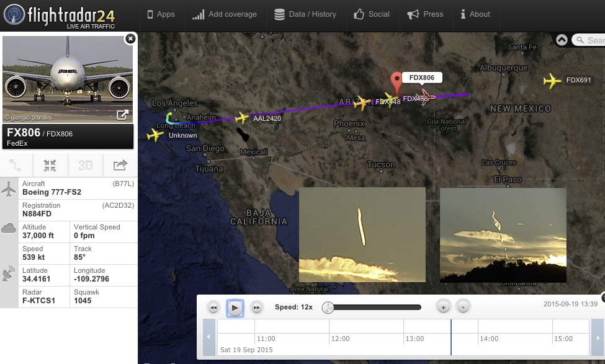Click the Albuquerque city label on map

pos(503,68)
